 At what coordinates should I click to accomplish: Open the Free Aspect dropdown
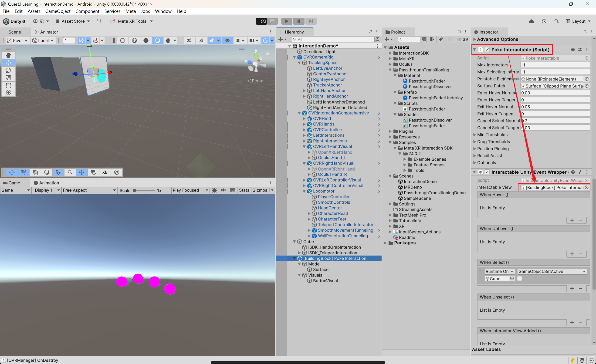point(89,190)
